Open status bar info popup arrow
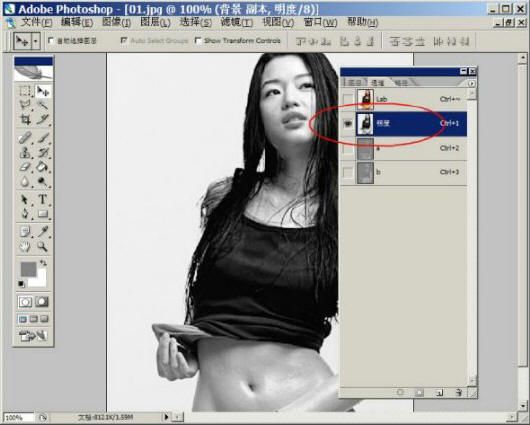Viewport: 530px width, 425px height. [x=166, y=417]
